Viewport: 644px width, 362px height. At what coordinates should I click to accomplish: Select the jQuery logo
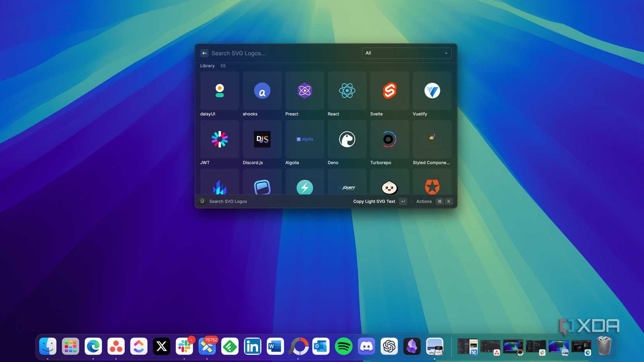(347, 188)
